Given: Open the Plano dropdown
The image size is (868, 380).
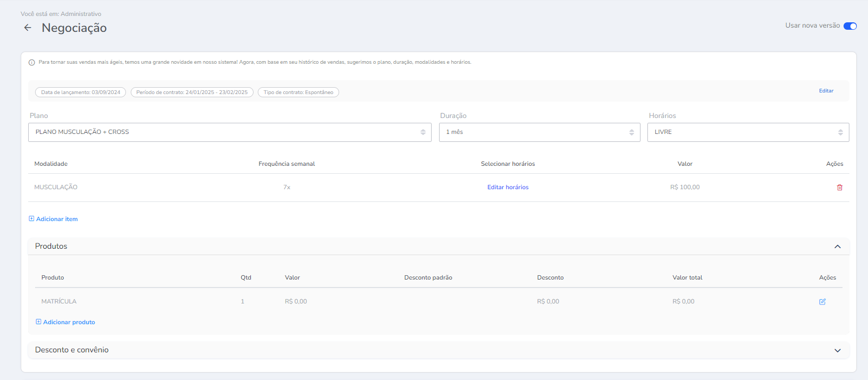Looking at the screenshot, I should [x=230, y=132].
